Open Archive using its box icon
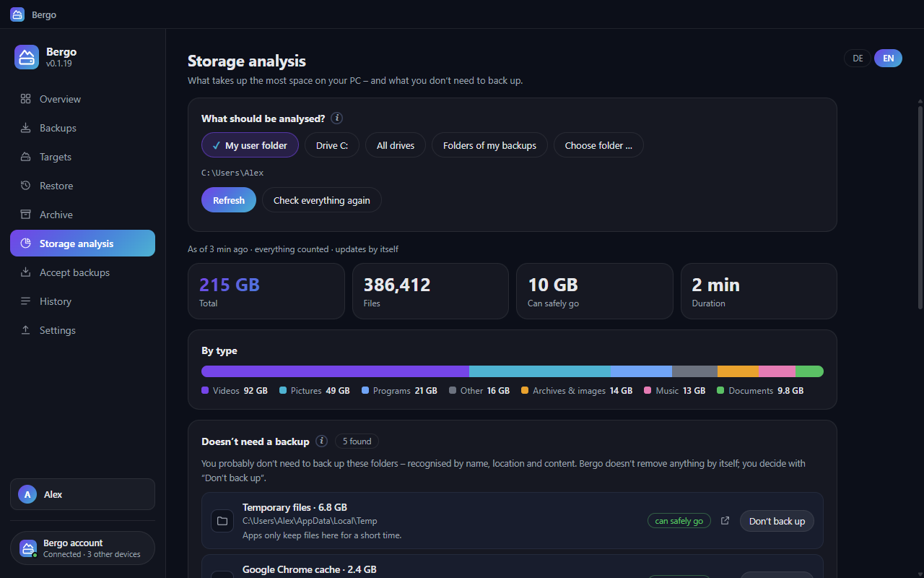Viewport: 924px width, 578px height. pyautogui.click(x=26, y=215)
